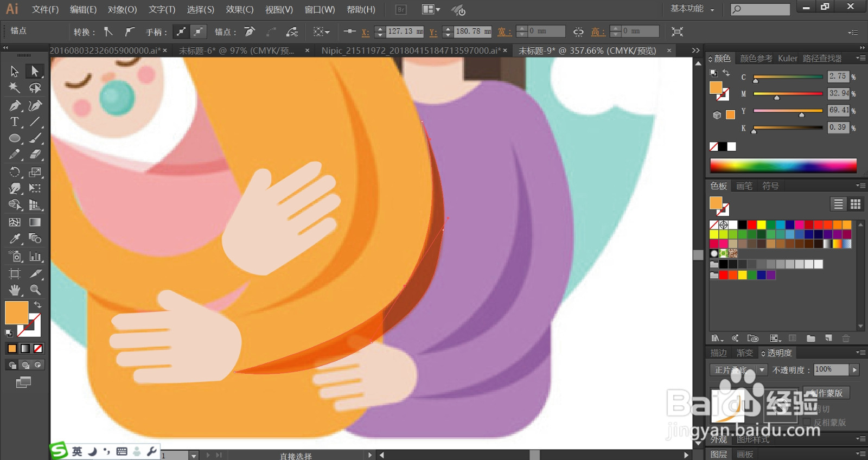Open the 对象(O) menu

[x=122, y=9]
